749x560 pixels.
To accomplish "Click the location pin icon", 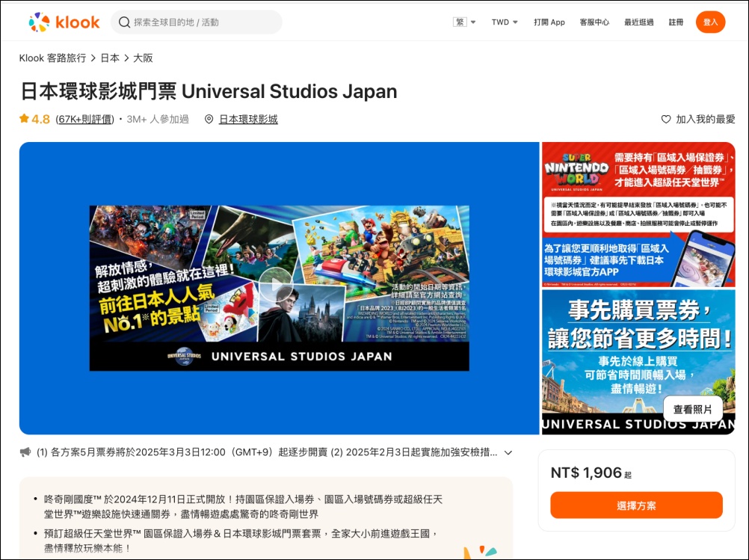I will point(209,119).
